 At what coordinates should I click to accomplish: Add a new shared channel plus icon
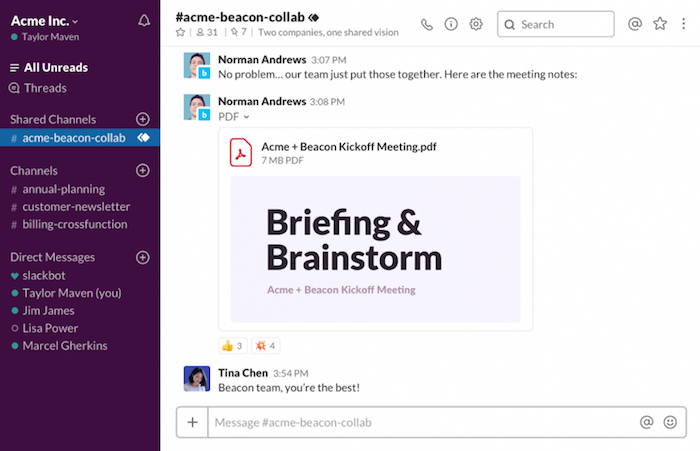[x=142, y=119]
